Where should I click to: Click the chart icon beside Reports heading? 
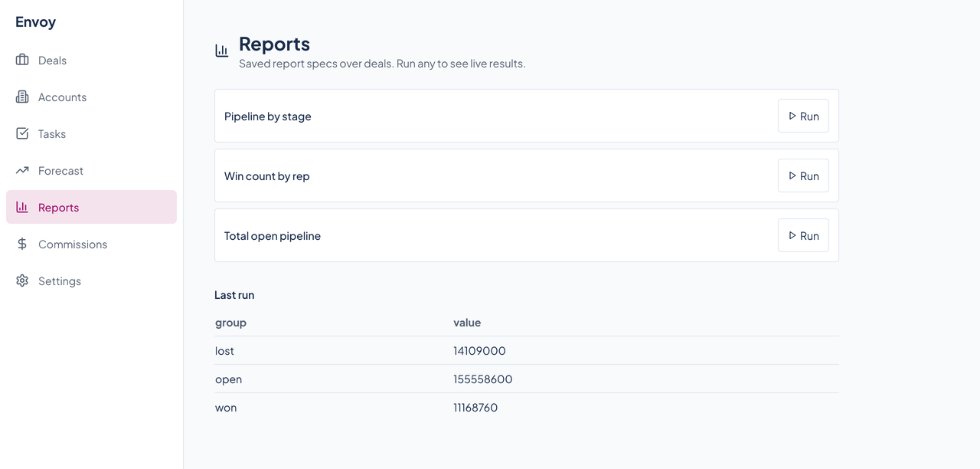point(222,51)
